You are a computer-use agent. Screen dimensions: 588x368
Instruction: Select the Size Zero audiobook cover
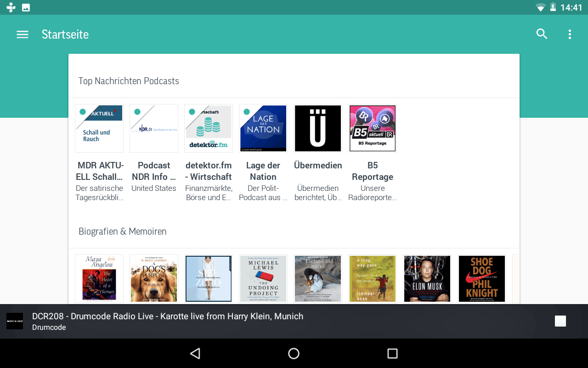click(209, 279)
